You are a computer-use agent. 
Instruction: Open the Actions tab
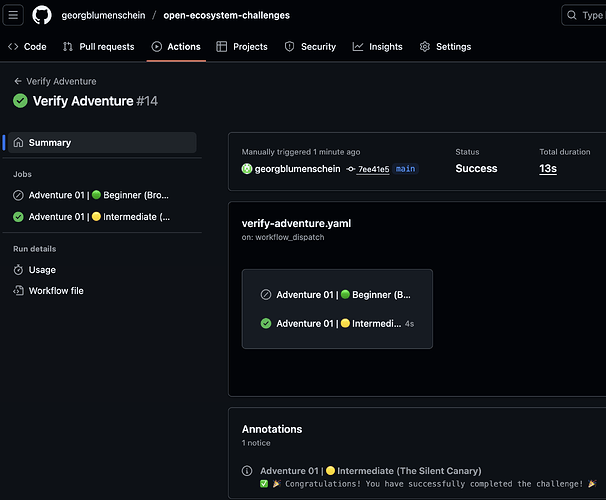(x=176, y=47)
